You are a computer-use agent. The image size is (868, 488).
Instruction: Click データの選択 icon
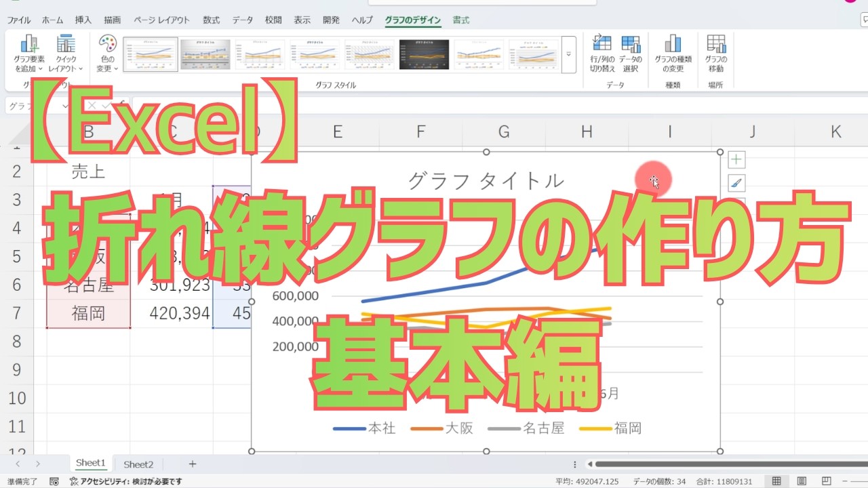(631, 54)
